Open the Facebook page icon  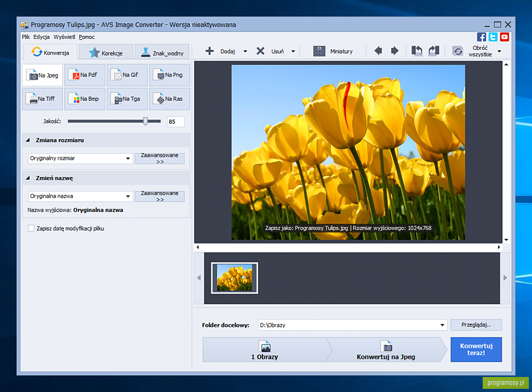(481, 37)
